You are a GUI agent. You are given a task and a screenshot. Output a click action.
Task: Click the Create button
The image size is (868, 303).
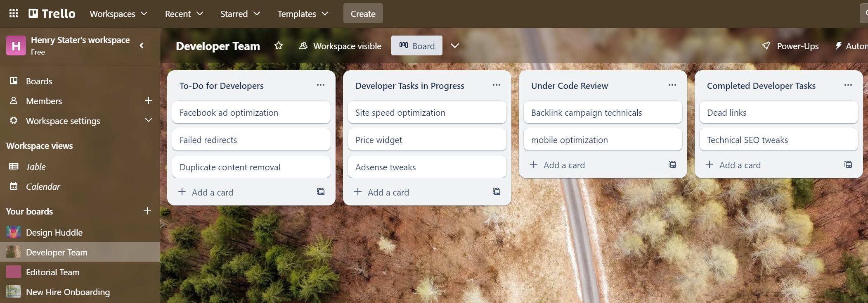[363, 14]
